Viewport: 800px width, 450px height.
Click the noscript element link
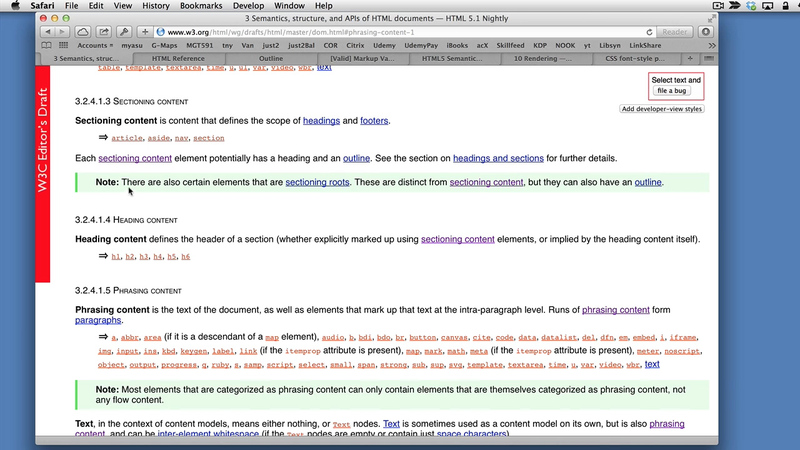(682, 351)
